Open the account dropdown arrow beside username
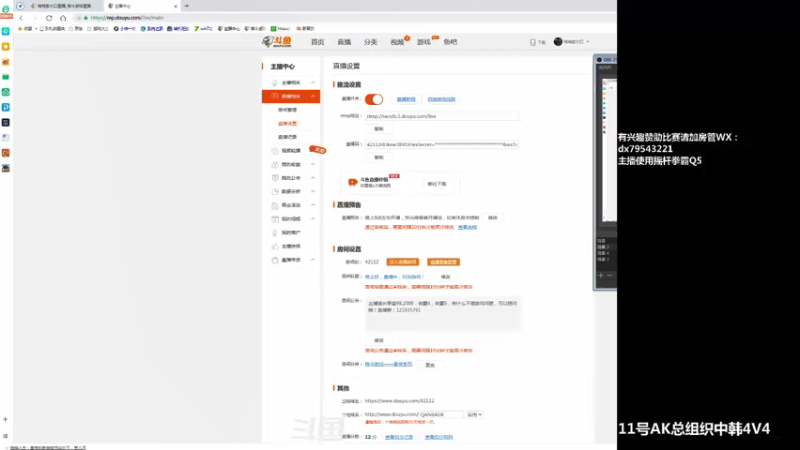Screen dimensions: 800x450 [588, 42]
